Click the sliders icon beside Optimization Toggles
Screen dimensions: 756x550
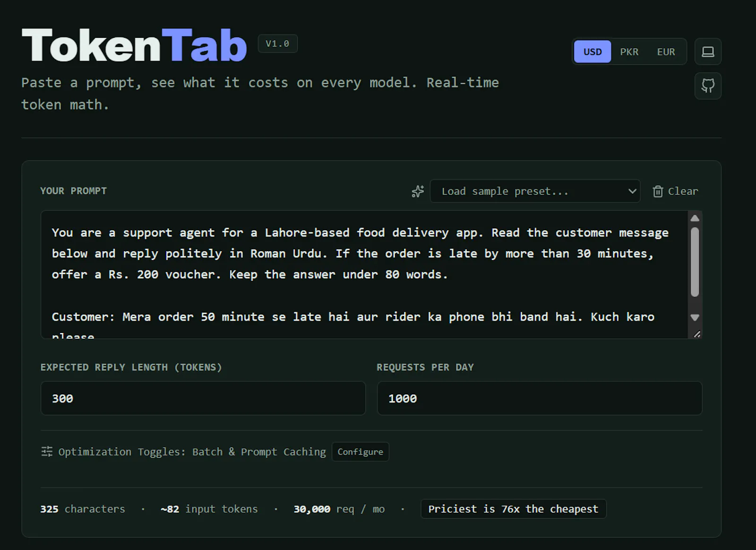(x=47, y=451)
